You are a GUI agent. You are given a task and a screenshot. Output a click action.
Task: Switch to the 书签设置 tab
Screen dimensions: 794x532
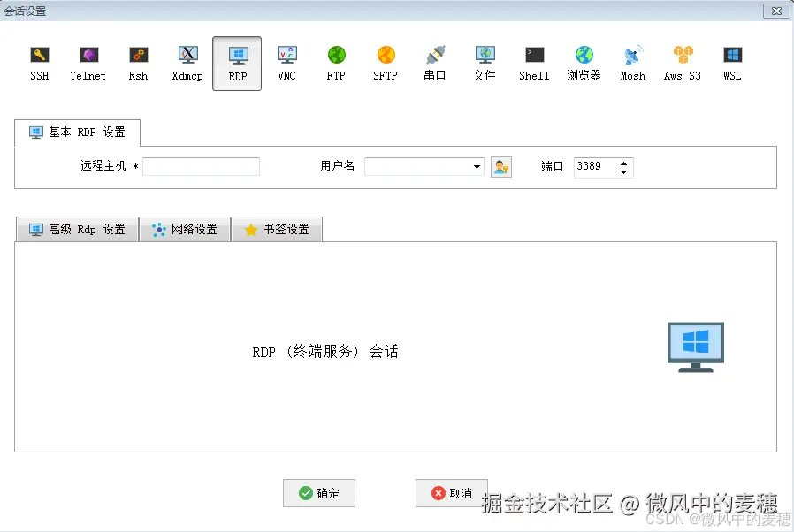coord(277,229)
